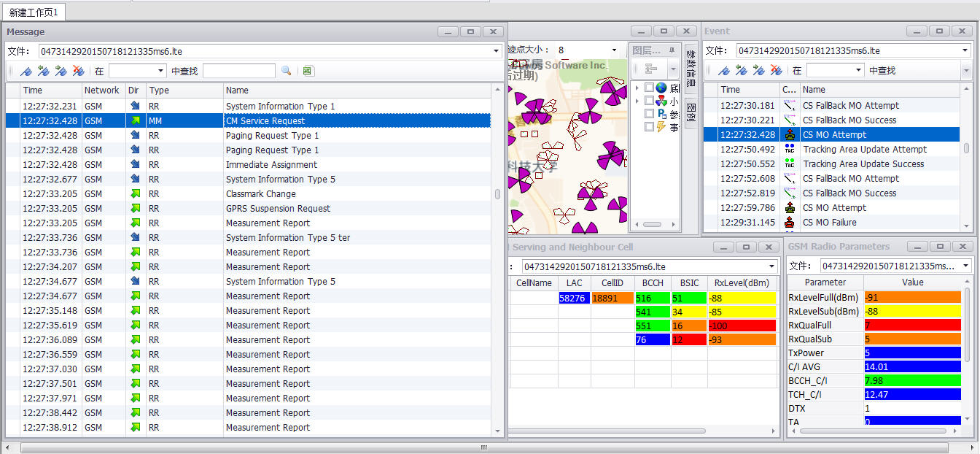The width and height of the screenshot is (980, 454).
Task: Click event icon for 12:27:59.786 CS MO Attempt
Action: pyautogui.click(x=790, y=207)
